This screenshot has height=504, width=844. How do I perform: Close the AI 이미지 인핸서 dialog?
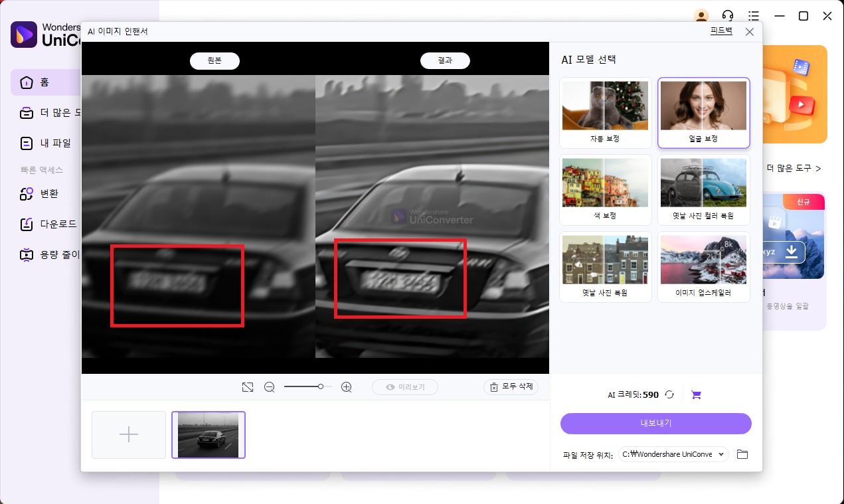tap(750, 32)
